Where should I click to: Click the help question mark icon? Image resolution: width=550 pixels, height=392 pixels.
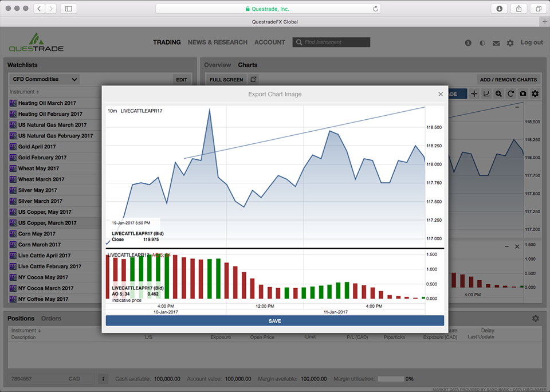pyautogui.click(x=468, y=43)
